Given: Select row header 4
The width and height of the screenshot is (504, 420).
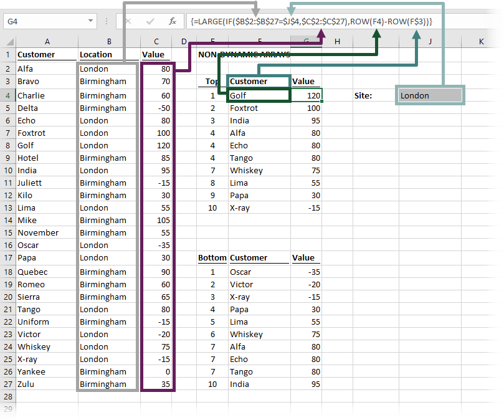Looking at the screenshot, I should click(7, 95).
